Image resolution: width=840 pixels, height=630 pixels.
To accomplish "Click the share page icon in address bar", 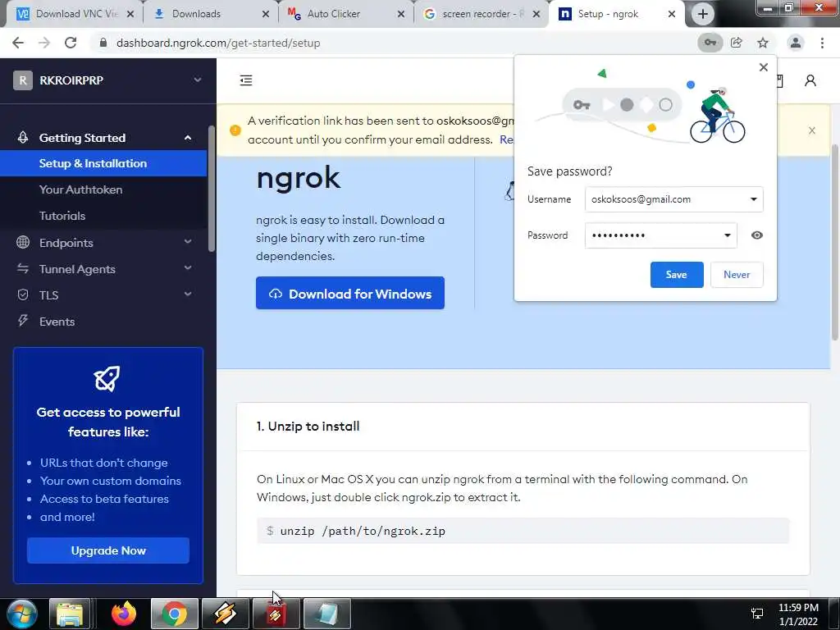I will tap(737, 43).
